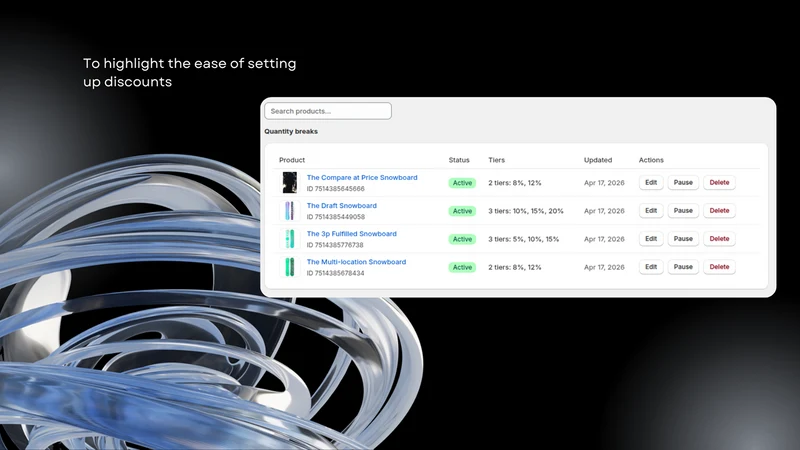This screenshot has height=450, width=800.
Task: Click Apr 17, 2026 date for The Draft Snowboard
Action: (x=604, y=211)
